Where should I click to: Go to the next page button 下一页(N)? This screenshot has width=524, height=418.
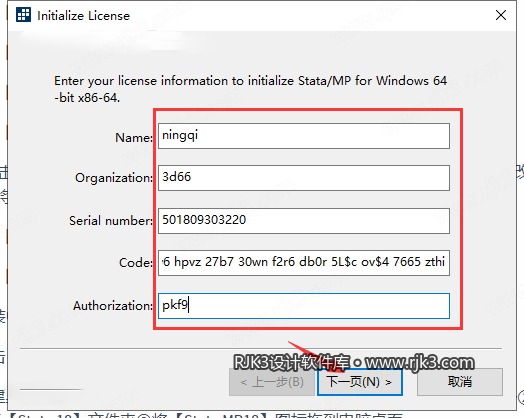tap(360, 382)
